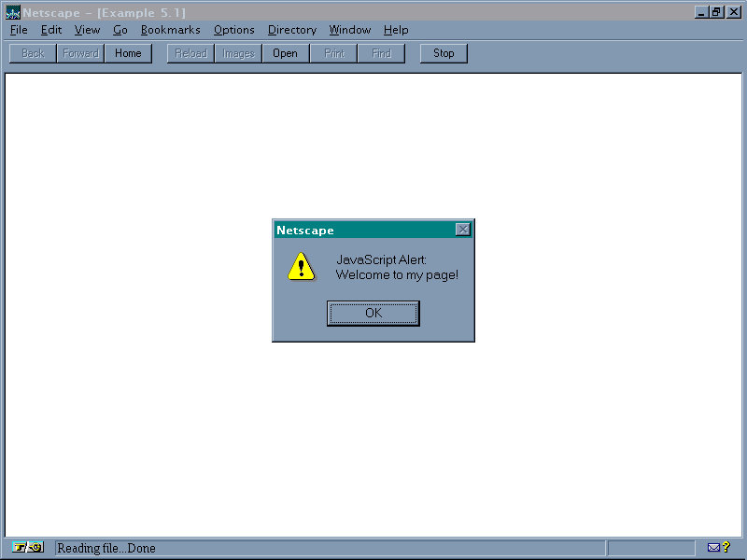747x560 pixels.
Task: Hit the Reload toolbar button
Action: pyautogui.click(x=191, y=53)
